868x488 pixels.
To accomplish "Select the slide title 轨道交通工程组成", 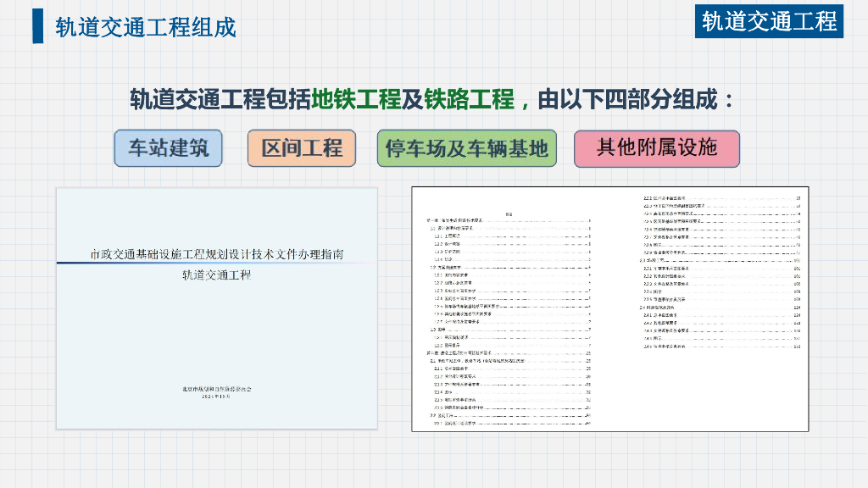I will [146, 26].
